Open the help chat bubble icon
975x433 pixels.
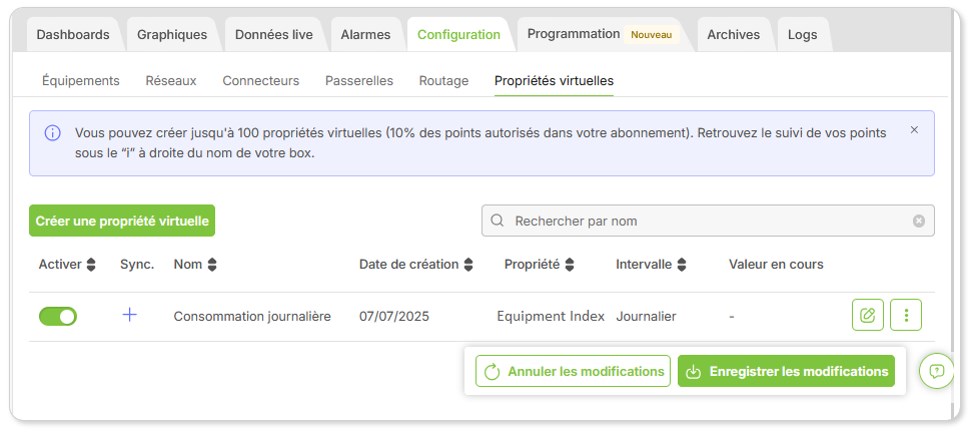(x=936, y=371)
